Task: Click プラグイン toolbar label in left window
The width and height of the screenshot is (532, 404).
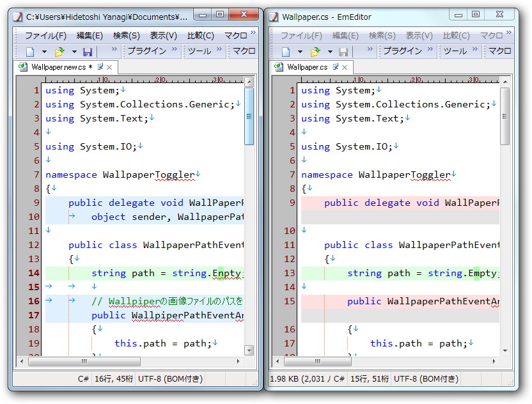Action: 147,51
